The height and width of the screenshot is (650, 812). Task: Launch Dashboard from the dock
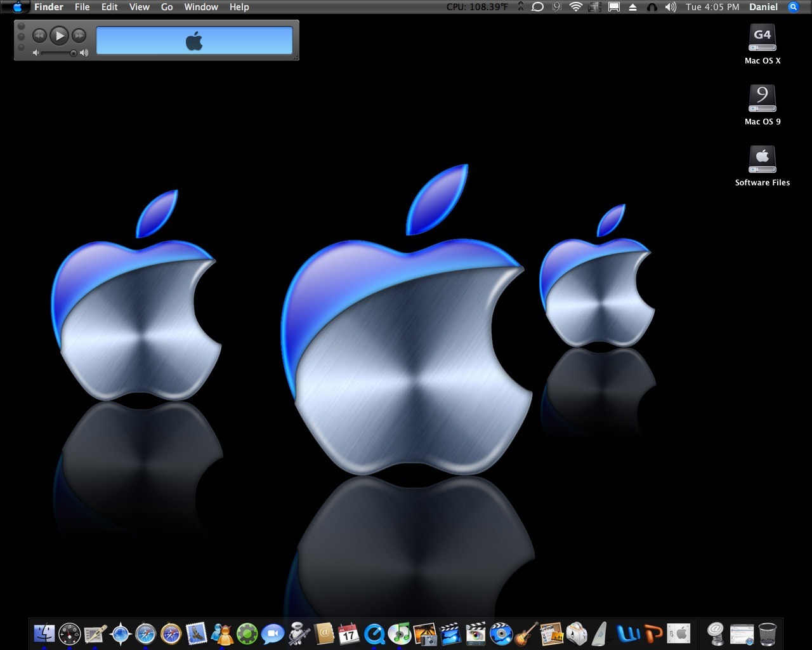coord(70,633)
